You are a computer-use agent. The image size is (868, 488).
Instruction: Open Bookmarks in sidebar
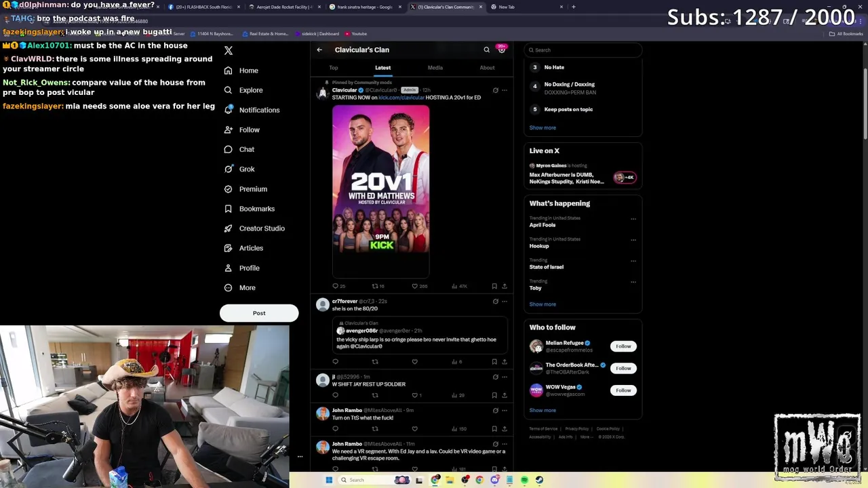click(x=249, y=209)
